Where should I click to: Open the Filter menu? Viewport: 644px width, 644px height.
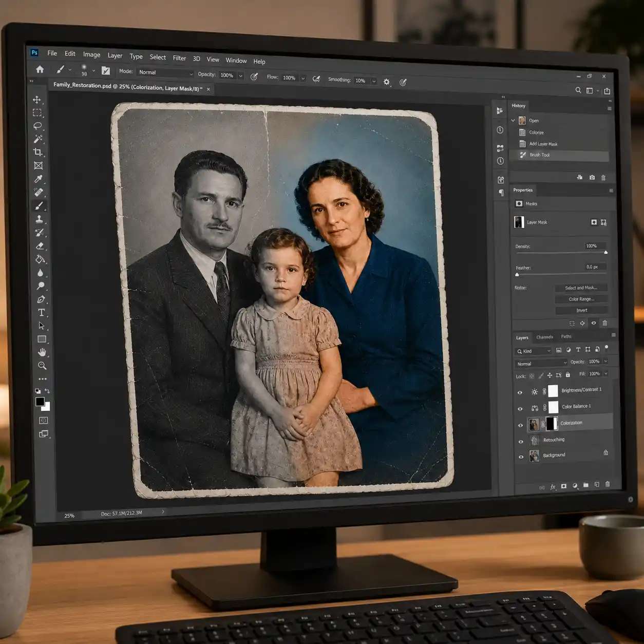[179, 58]
